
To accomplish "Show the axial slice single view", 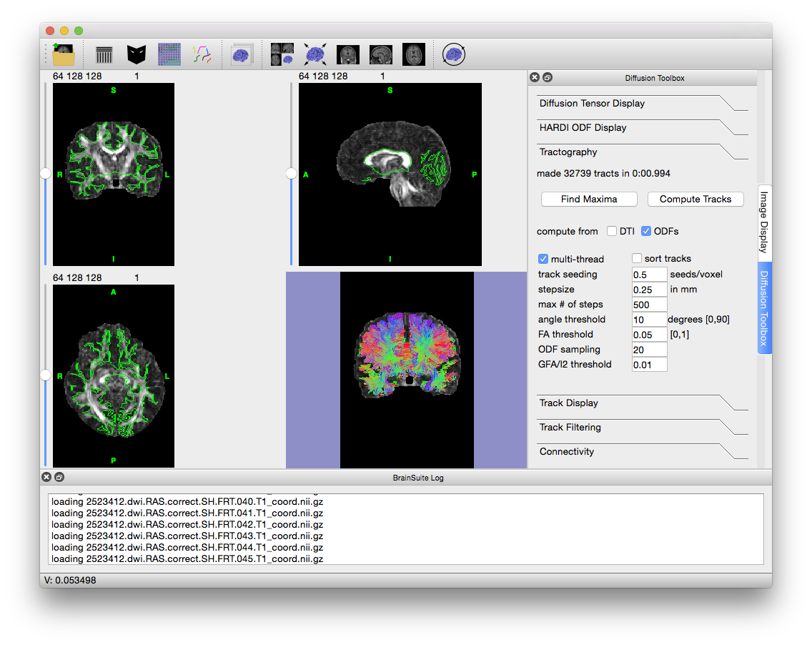I will click(414, 54).
